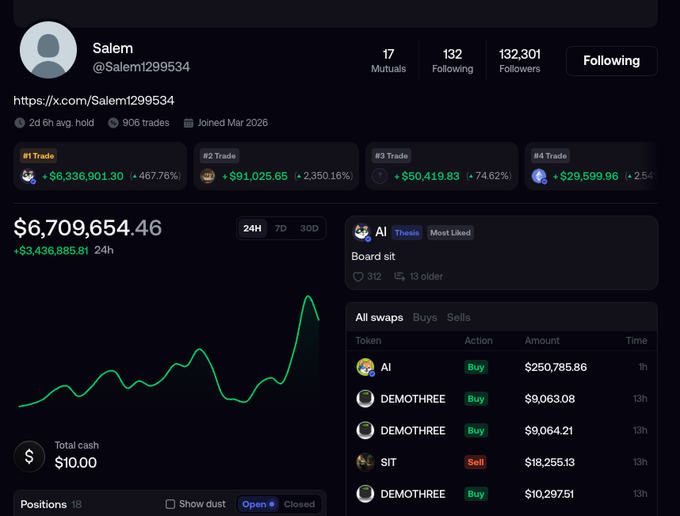Select the All swaps tab

379,317
